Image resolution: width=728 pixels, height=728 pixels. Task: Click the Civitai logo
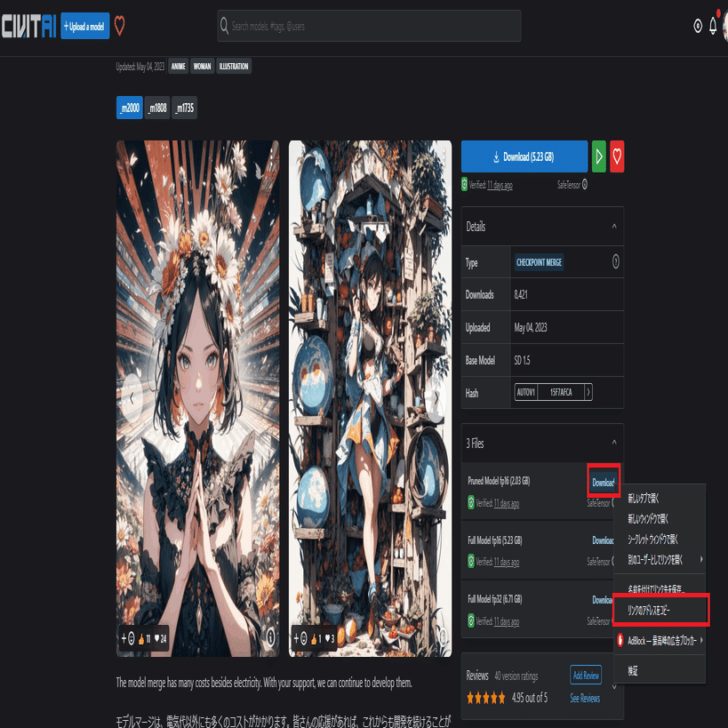pos(28,26)
